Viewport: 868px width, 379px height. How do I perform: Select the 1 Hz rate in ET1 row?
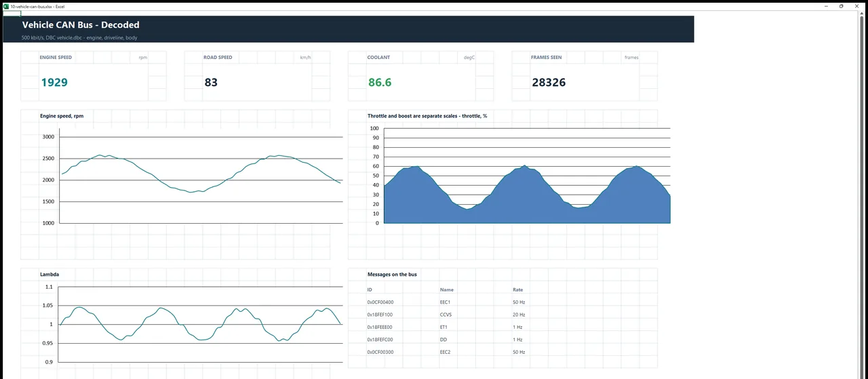(517, 327)
